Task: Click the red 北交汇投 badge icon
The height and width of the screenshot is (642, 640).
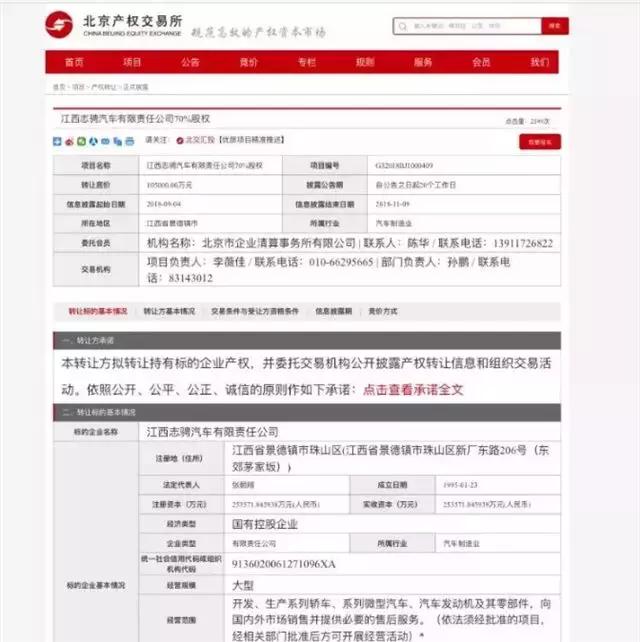Action: pos(180,140)
